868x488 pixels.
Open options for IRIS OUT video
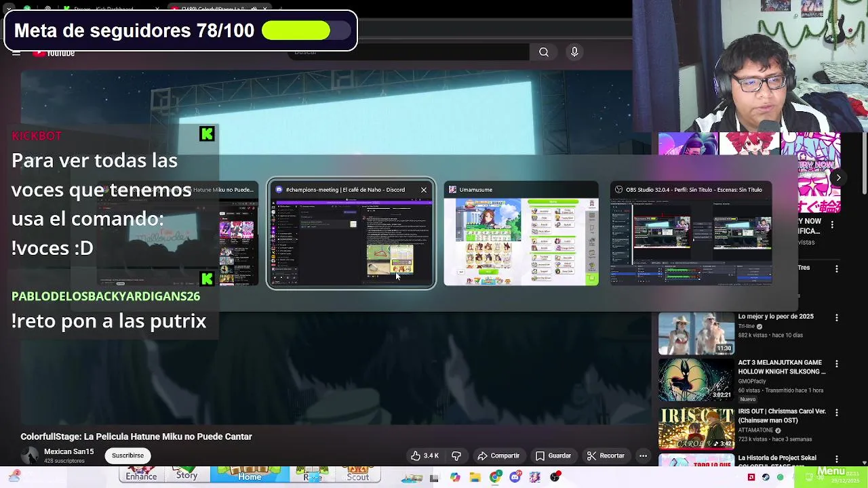pos(836,412)
